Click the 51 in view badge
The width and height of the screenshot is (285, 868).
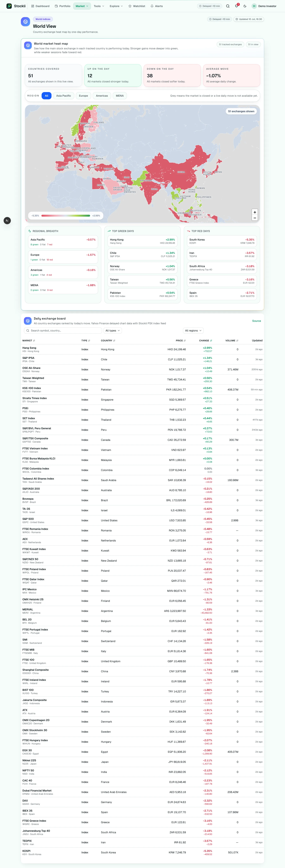(x=253, y=44)
